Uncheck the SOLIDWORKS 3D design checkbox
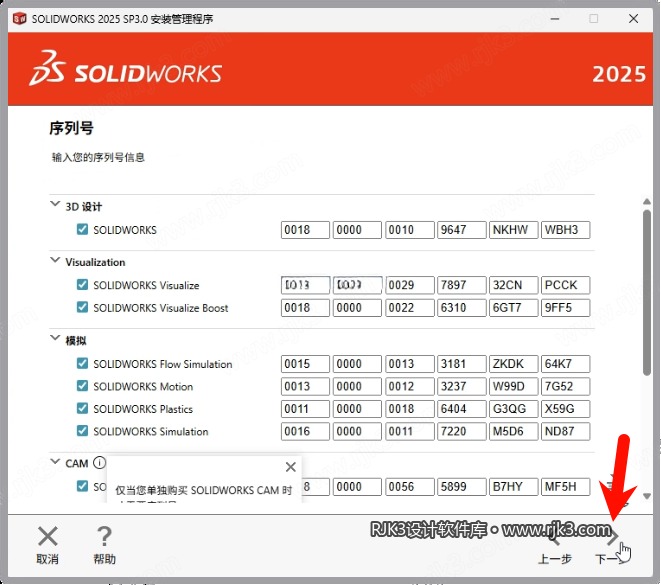The image size is (661, 585). [83, 229]
